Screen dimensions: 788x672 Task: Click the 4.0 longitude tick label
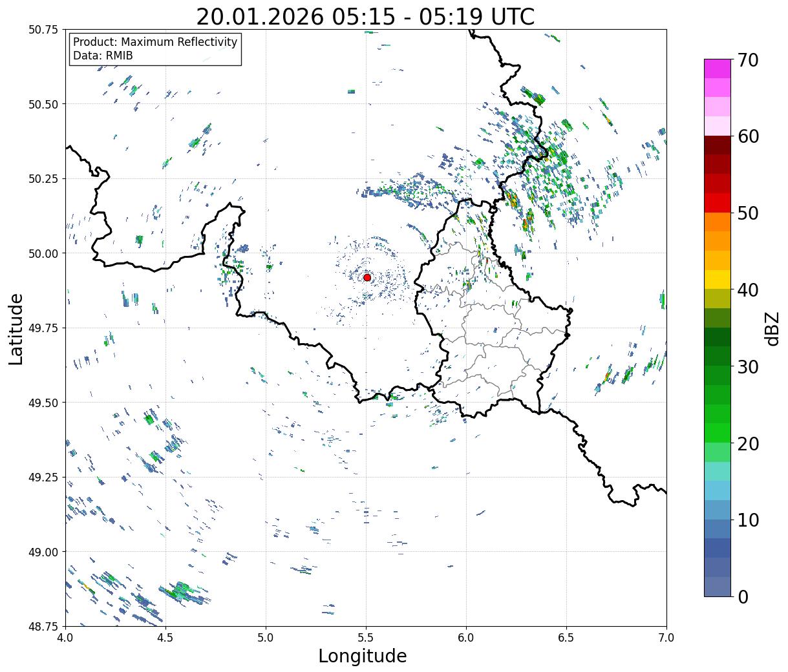pos(65,637)
